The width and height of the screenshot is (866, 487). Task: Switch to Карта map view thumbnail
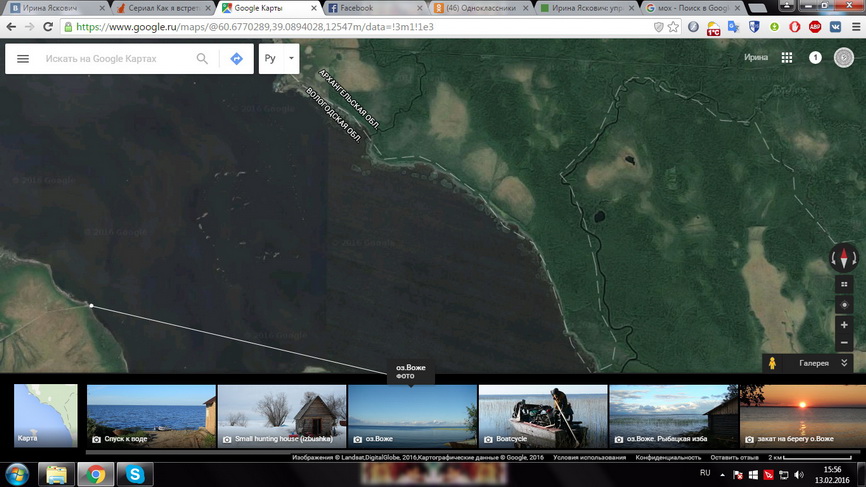[45, 415]
